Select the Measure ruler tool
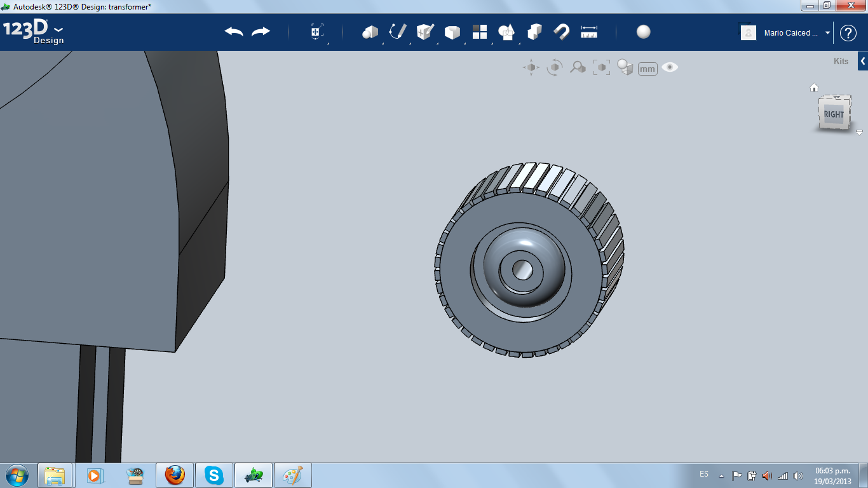Viewport: 868px width, 488px height. coord(589,32)
